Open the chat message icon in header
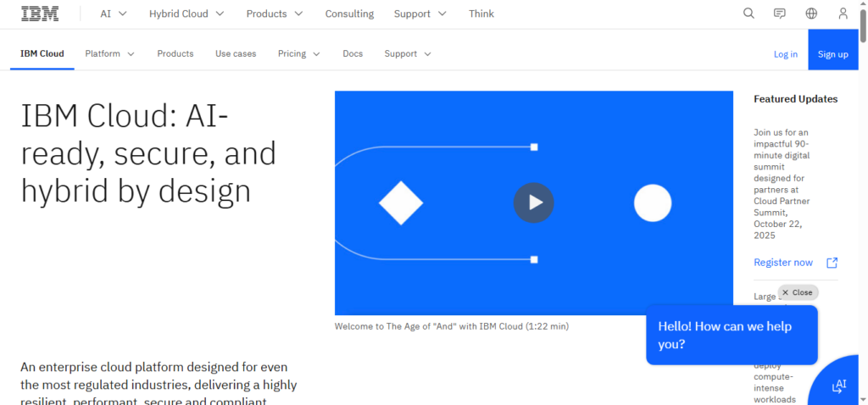Image resolution: width=868 pixels, height=405 pixels. pyautogui.click(x=780, y=14)
